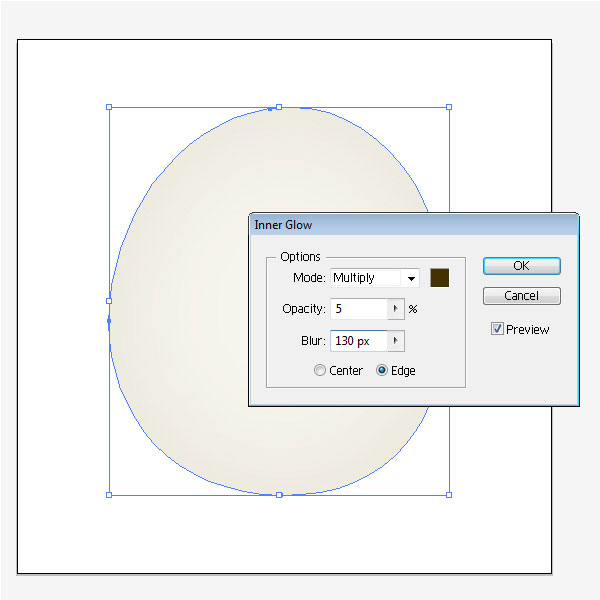Viewport: 600px width, 600px height.
Task: Click the dark brown glow color swatch
Action: [x=440, y=278]
